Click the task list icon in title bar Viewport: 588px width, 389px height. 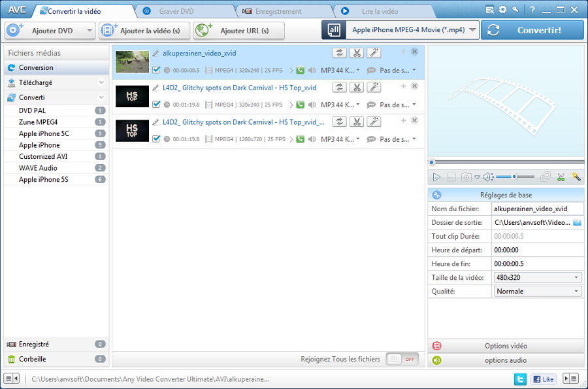coord(490,10)
